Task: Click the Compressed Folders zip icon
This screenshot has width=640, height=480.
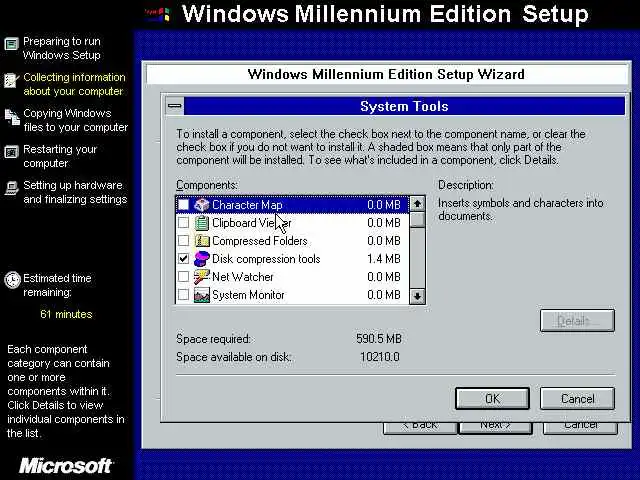Action: (201, 241)
